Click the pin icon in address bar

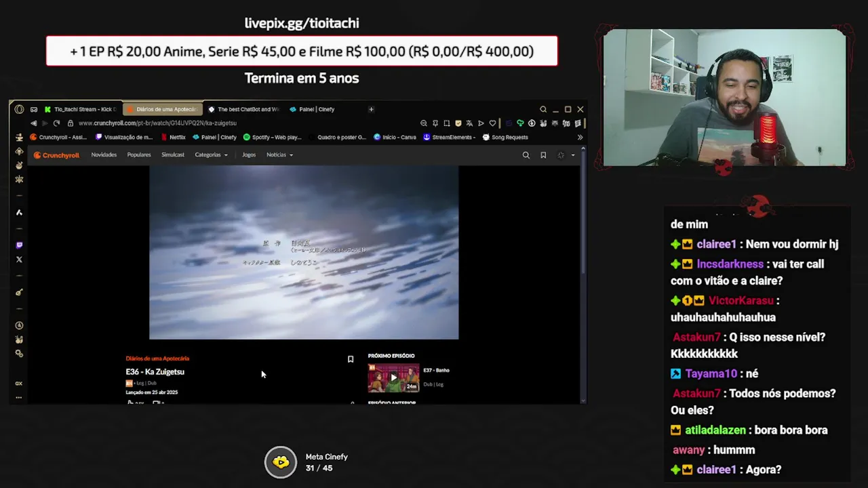pos(435,123)
